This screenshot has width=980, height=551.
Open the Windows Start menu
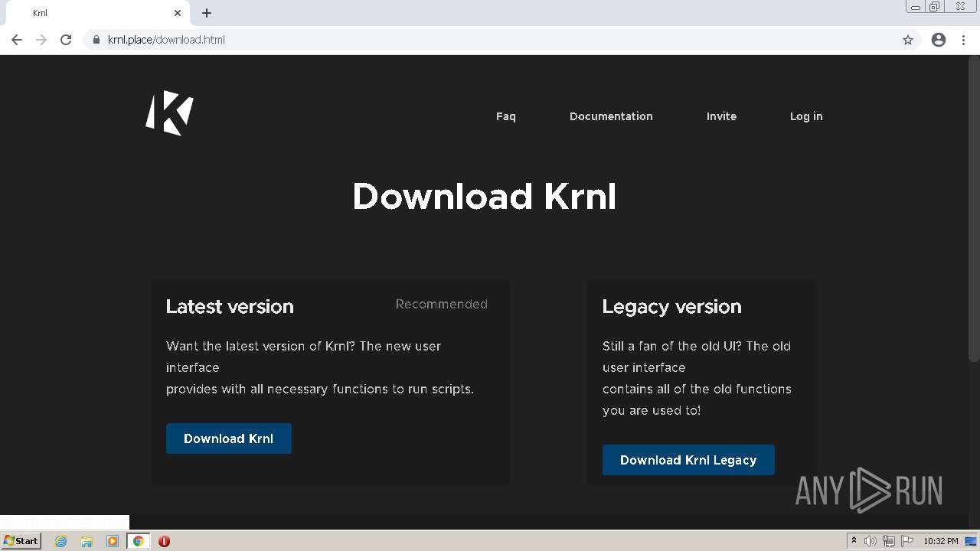pyautogui.click(x=21, y=540)
